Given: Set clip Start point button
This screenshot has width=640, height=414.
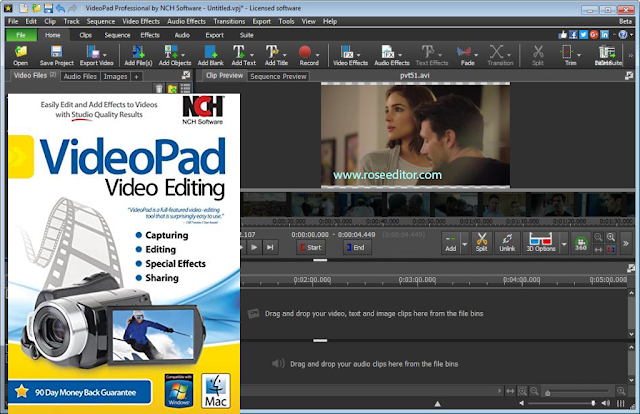Looking at the screenshot, I should click(311, 247).
